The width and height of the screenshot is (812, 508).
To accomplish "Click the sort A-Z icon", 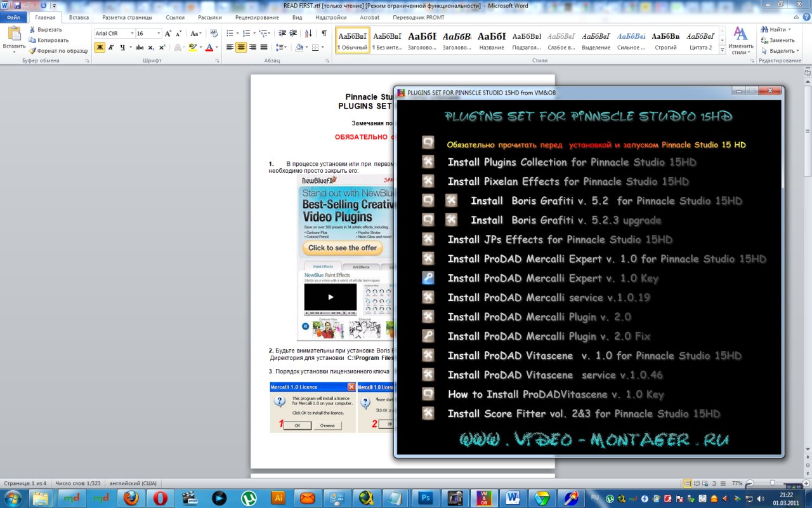I will tap(309, 33).
